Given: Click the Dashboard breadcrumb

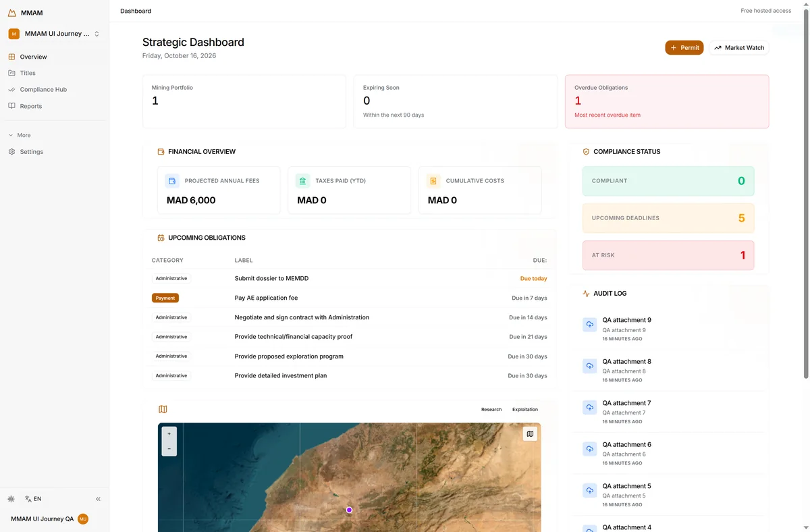Looking at the screenshot, I should tap(136, 11).
